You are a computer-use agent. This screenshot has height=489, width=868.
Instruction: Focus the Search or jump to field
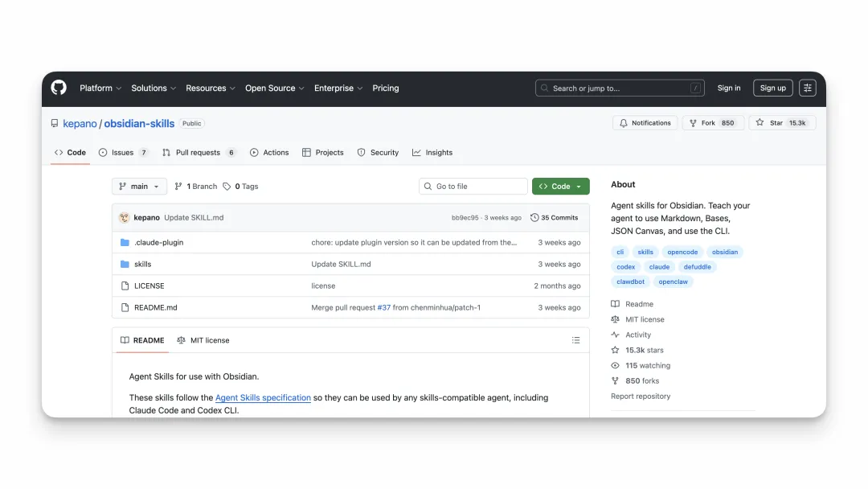point(620,88)
